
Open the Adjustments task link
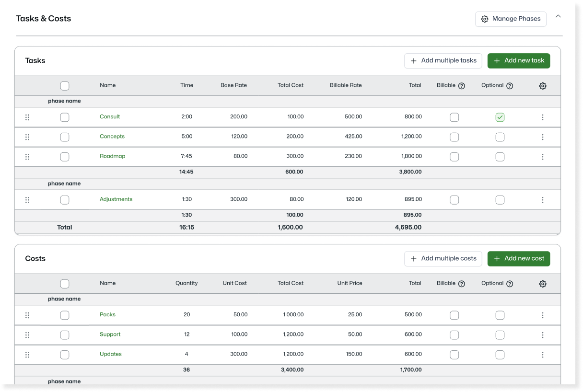[116, 199]
